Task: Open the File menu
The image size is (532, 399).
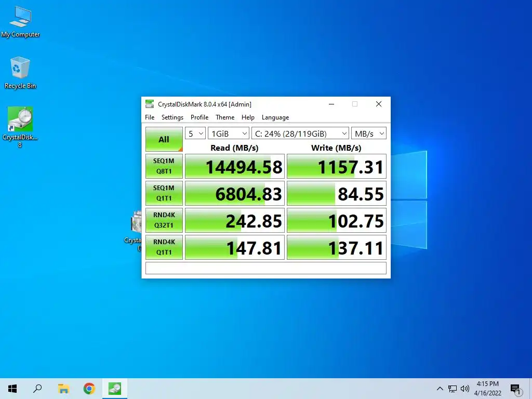Action: [x=150, y=117]
